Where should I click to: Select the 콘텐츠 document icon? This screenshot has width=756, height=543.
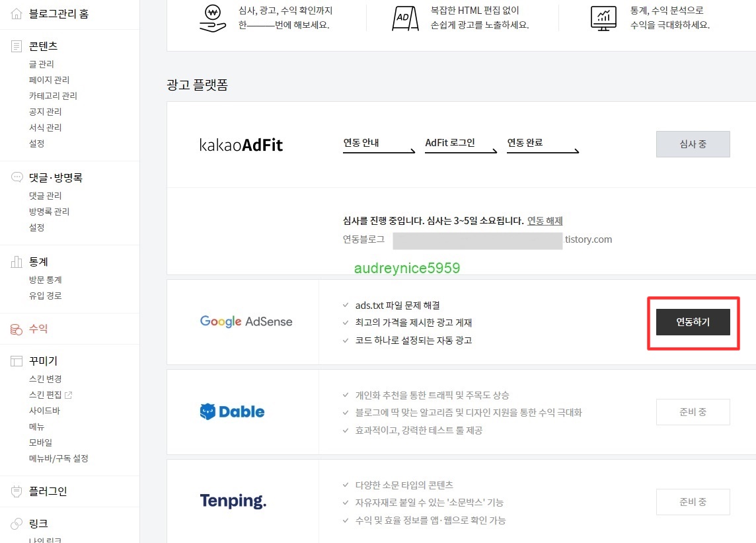(x=17, y=46)
